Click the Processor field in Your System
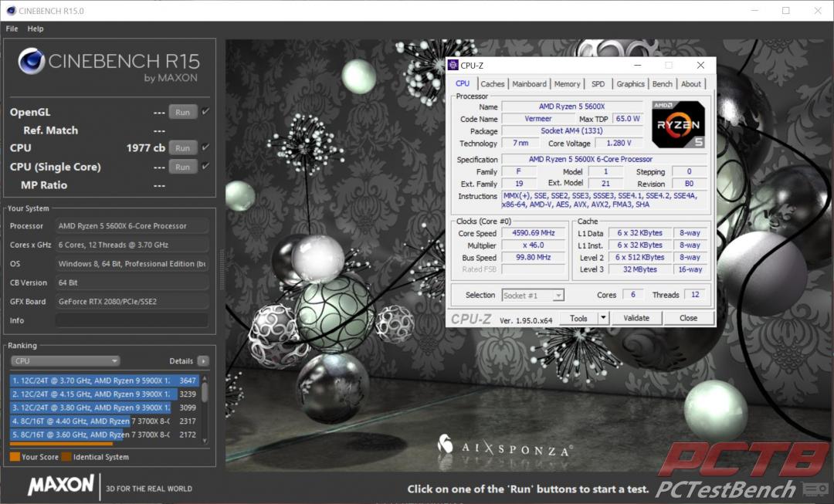This screenshot has width=834, height=504. 132,226
